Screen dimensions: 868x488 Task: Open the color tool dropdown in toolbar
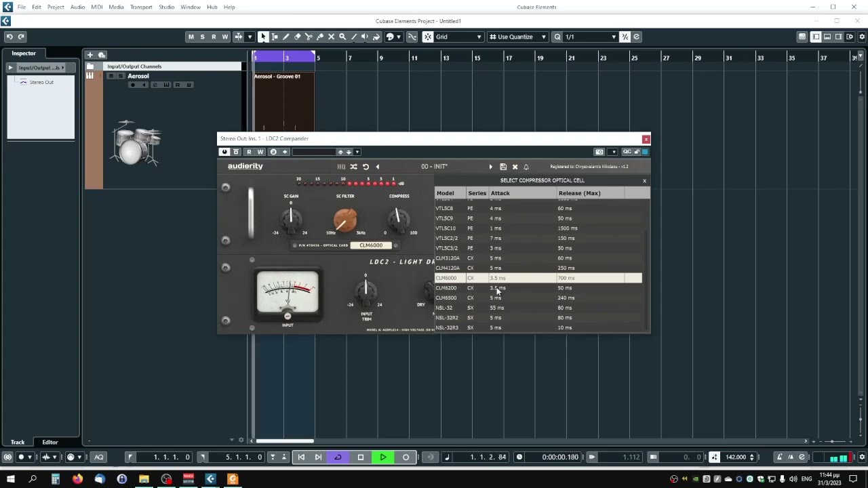(x=399, y=37)
